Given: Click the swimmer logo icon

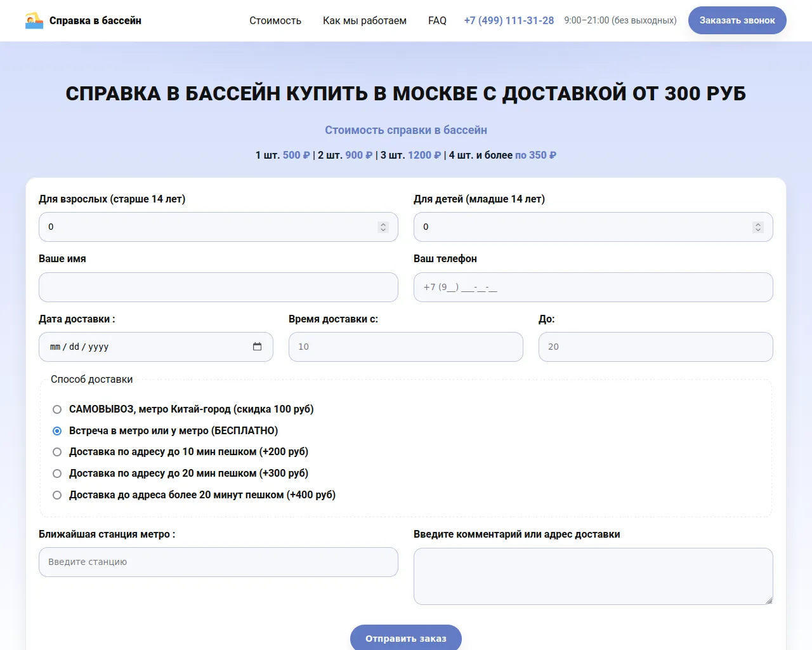Looking at the screenshot, I should 34,20.
